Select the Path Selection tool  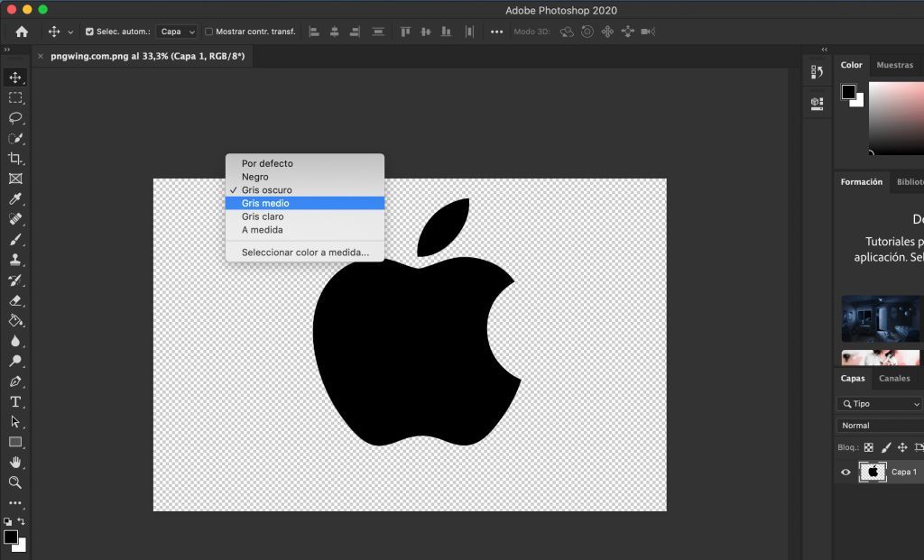15,422
